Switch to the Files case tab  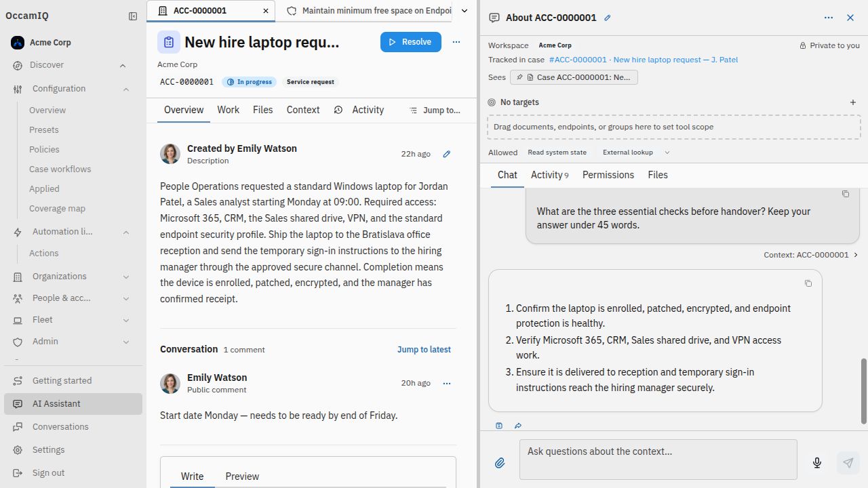tap(262, 110)
